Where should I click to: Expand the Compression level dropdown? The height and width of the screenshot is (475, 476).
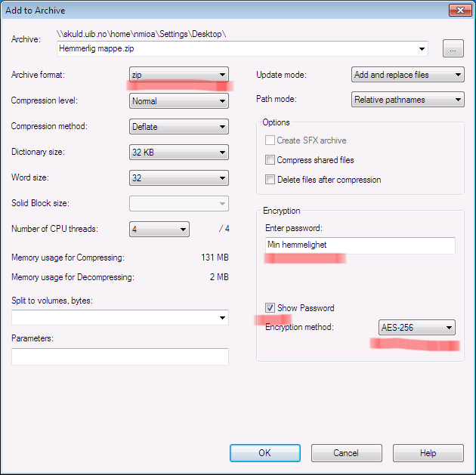point(178,100)
